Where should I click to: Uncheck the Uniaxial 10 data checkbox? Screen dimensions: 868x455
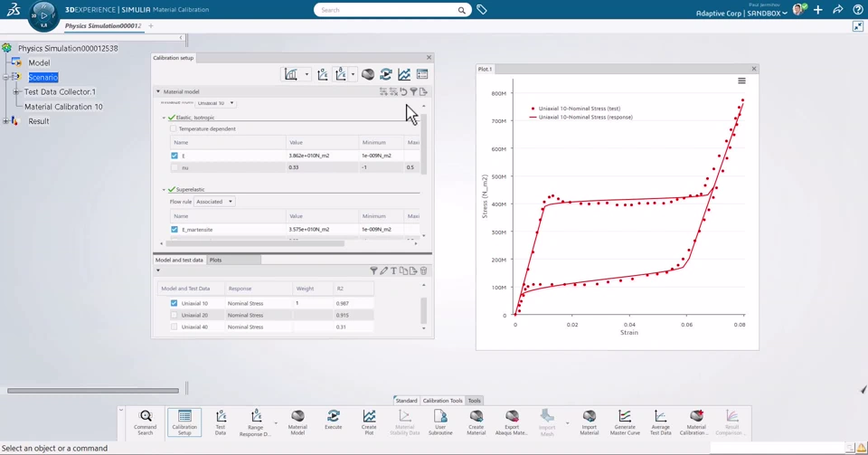[x=174, y=303]
